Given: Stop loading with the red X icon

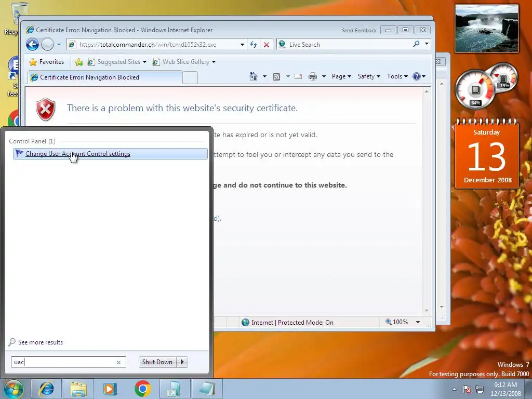Looking at the screenshot, I should tap(267, 45).
